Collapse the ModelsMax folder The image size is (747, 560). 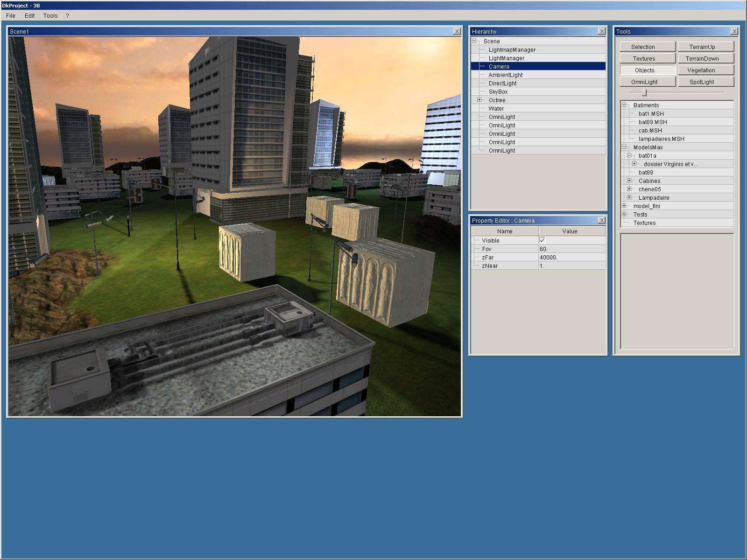(624, 147)
